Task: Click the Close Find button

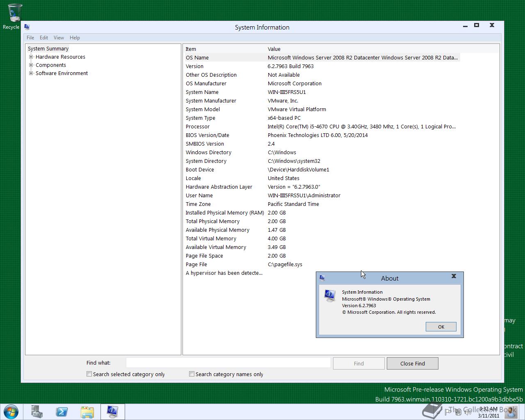Action: (413, 363)
